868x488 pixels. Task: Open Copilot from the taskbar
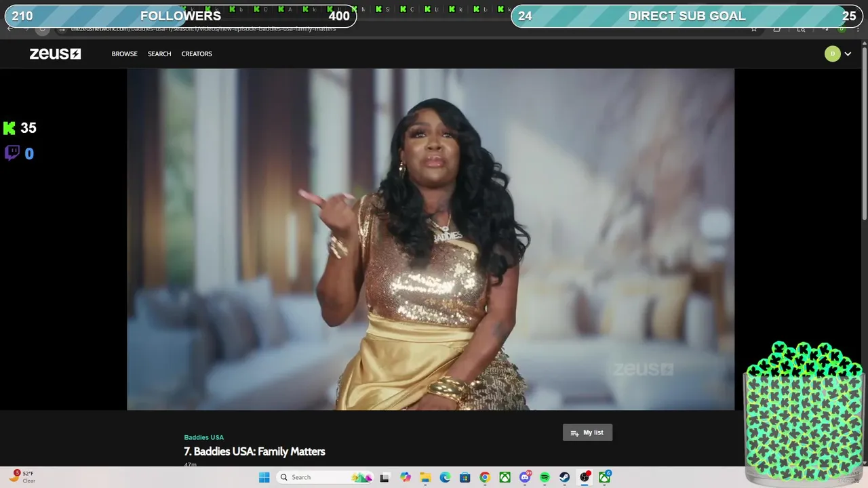coord(406,477)
